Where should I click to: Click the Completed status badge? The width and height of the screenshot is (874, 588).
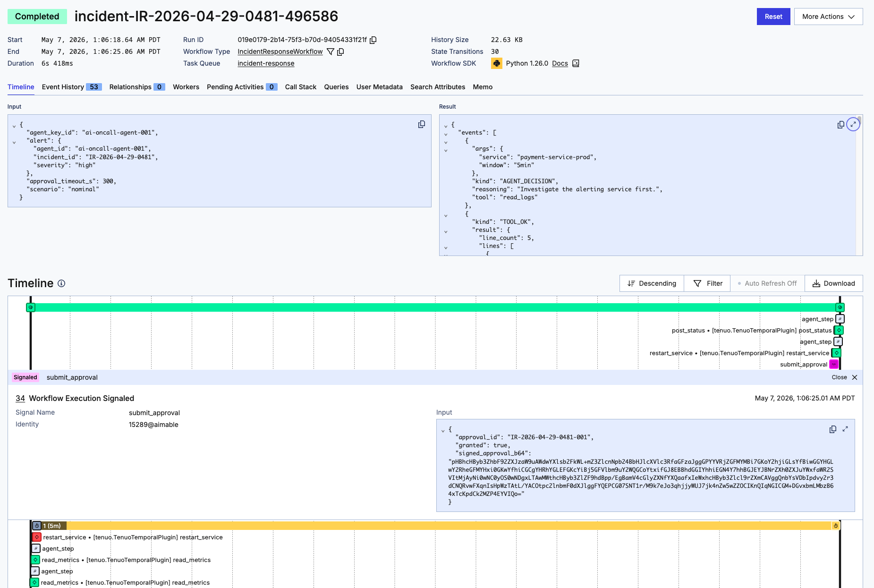37,17
